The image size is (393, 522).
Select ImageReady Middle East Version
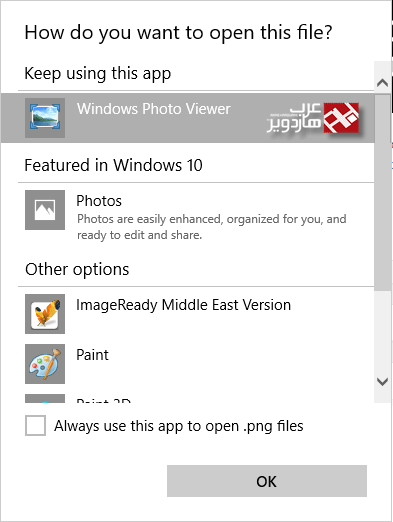pos(183,305)
